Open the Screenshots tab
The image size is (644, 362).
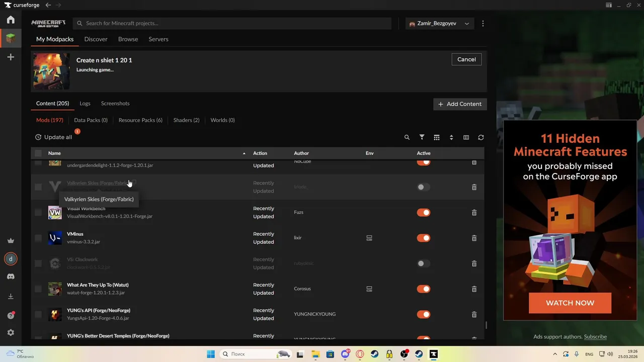tap(115, 104)
